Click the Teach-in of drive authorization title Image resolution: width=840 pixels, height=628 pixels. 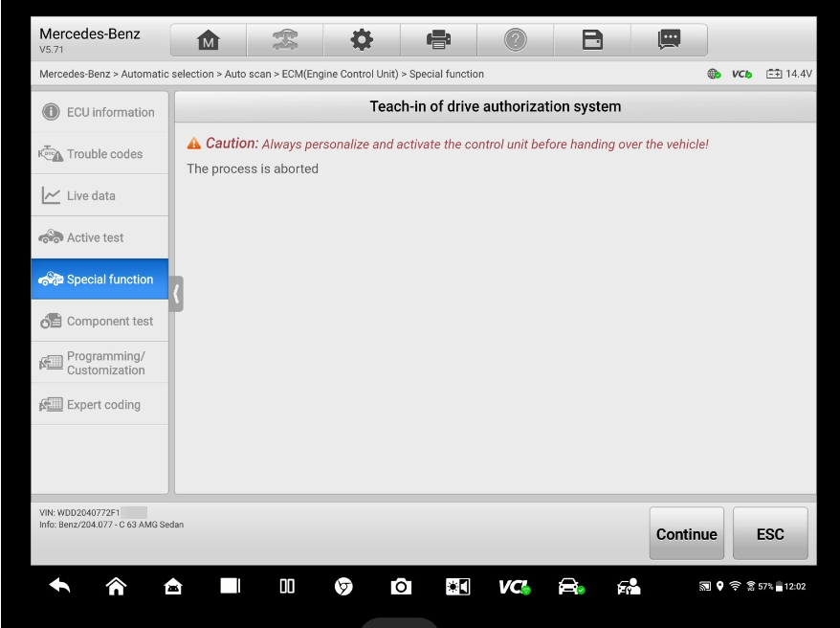[x=496, y=106]
